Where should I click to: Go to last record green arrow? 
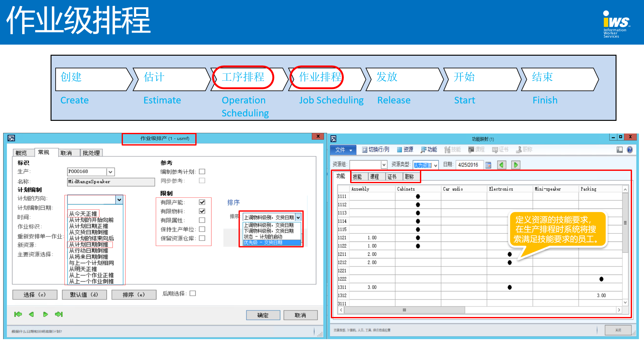[59, 314]
